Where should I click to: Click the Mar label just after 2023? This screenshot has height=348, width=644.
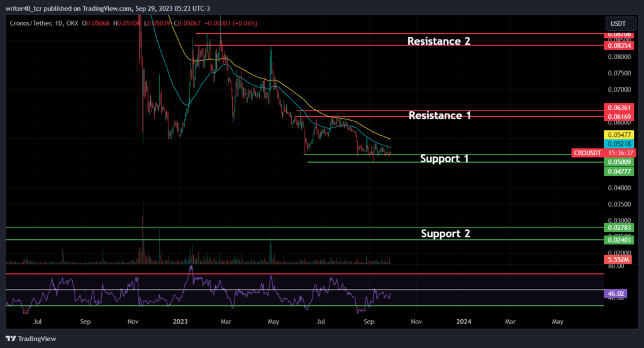(226, 322)
